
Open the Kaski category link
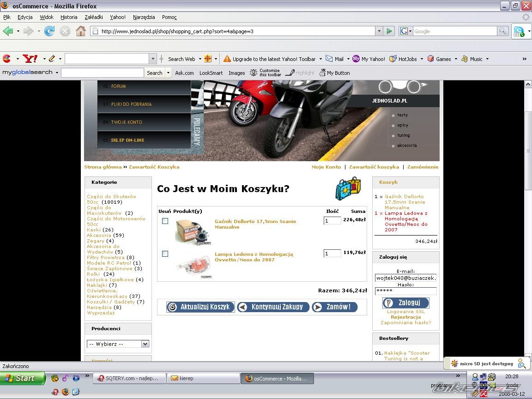[94, 230]
